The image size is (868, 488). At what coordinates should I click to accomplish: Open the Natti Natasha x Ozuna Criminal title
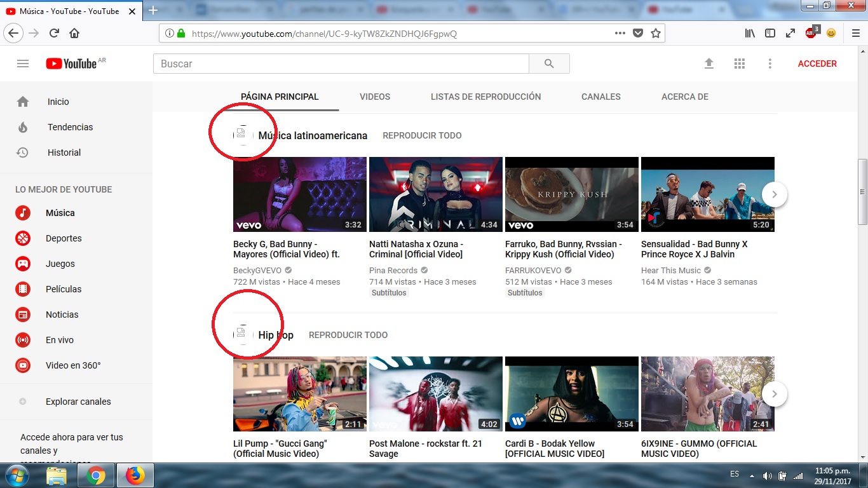click(416, 249)
